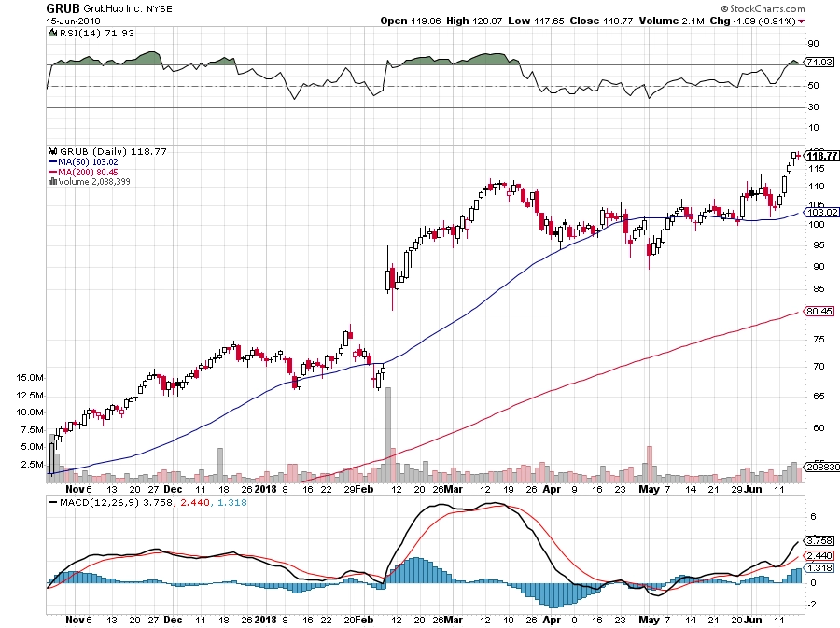Click the RSI indicator legend icon

pos(52,33)
